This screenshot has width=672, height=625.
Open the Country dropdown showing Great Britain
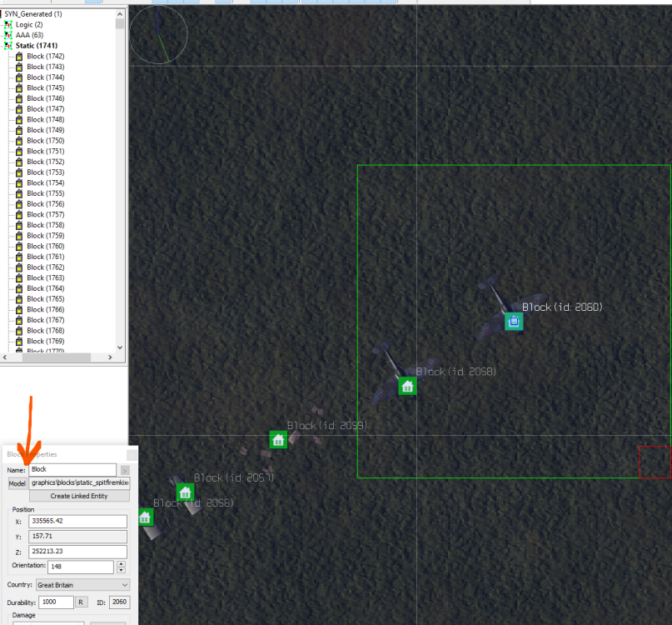(82, 585)
